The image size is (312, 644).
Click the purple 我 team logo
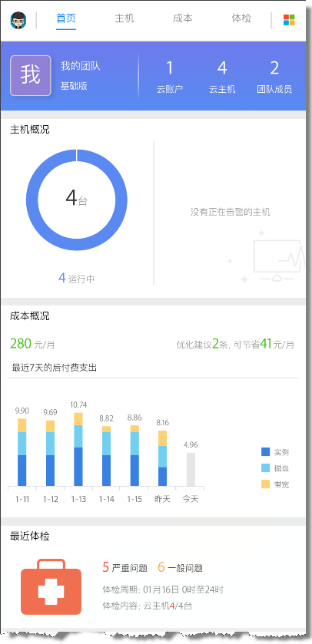point(31,75)
